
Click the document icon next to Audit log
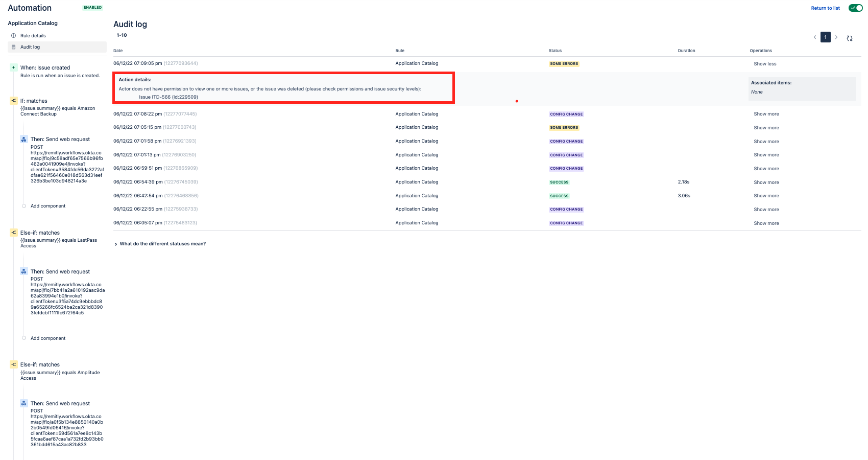pos(13,47)
